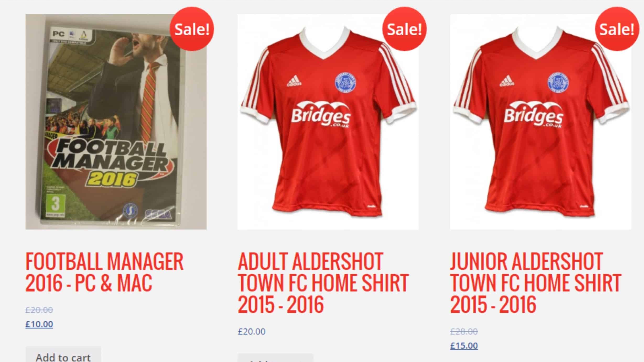Click the Sale badge on Football Manager
Viewport: 644px width, 362px height.
192,29
